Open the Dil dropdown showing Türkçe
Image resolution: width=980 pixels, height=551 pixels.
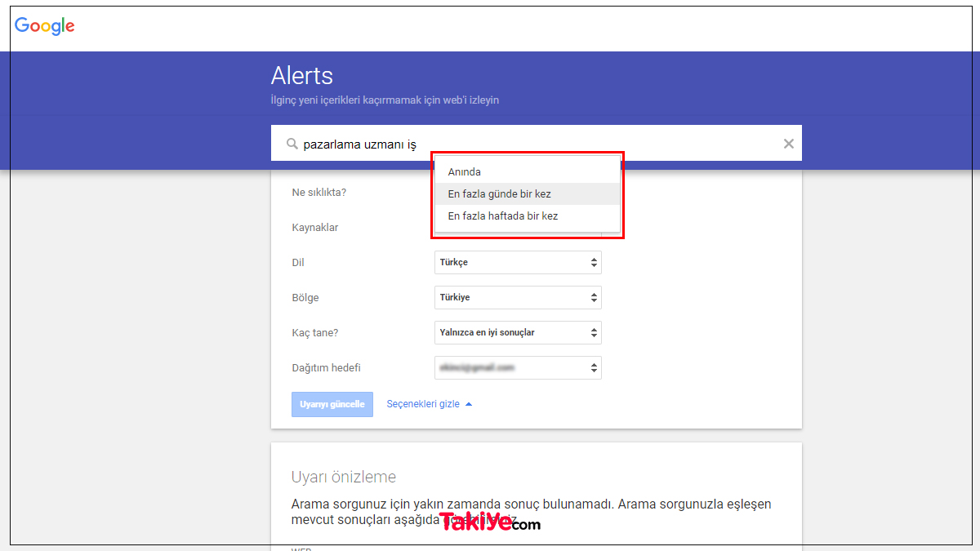[518, 263]
